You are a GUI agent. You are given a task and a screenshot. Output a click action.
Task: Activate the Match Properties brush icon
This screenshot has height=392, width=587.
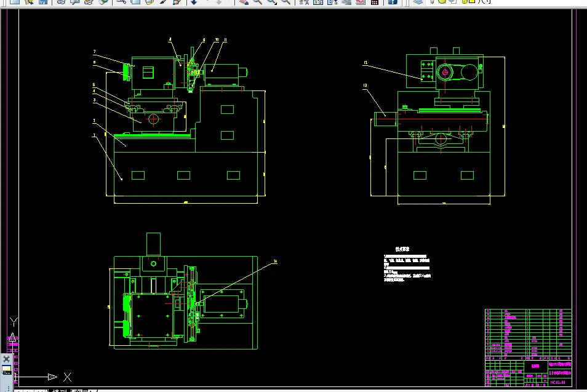163,1
